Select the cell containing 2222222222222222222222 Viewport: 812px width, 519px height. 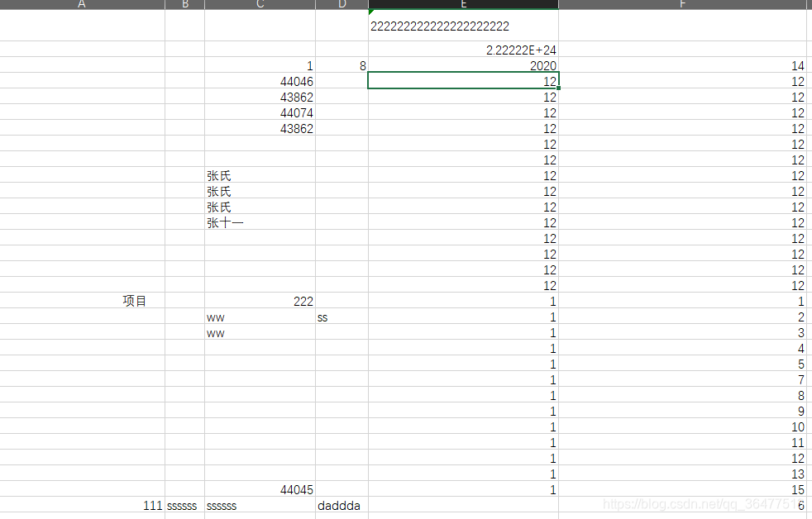[463, 26]
